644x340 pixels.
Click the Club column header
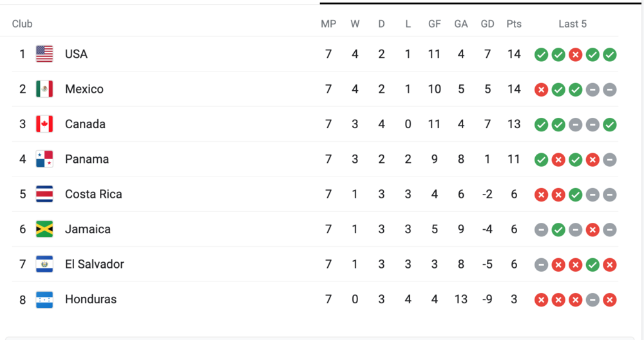click(x=23, y=24)
